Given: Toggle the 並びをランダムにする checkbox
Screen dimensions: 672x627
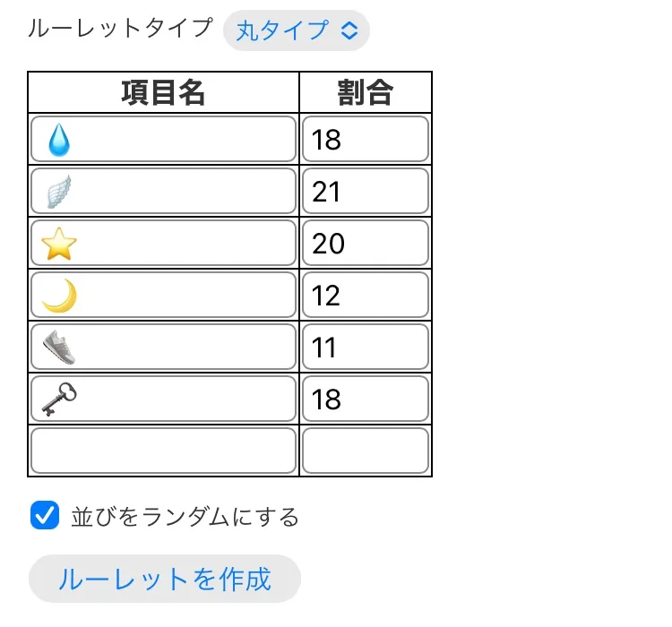Looking at the screenshot, I should 44,516.
